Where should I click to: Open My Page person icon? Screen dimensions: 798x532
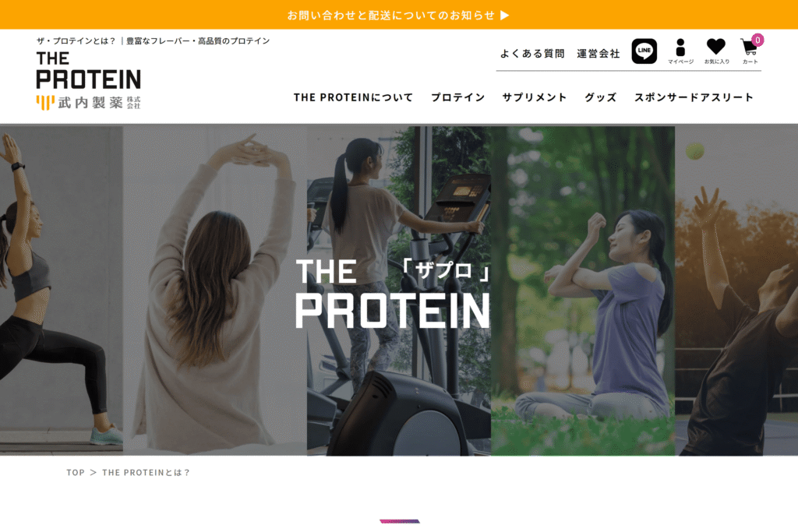(x=680, y=51)
